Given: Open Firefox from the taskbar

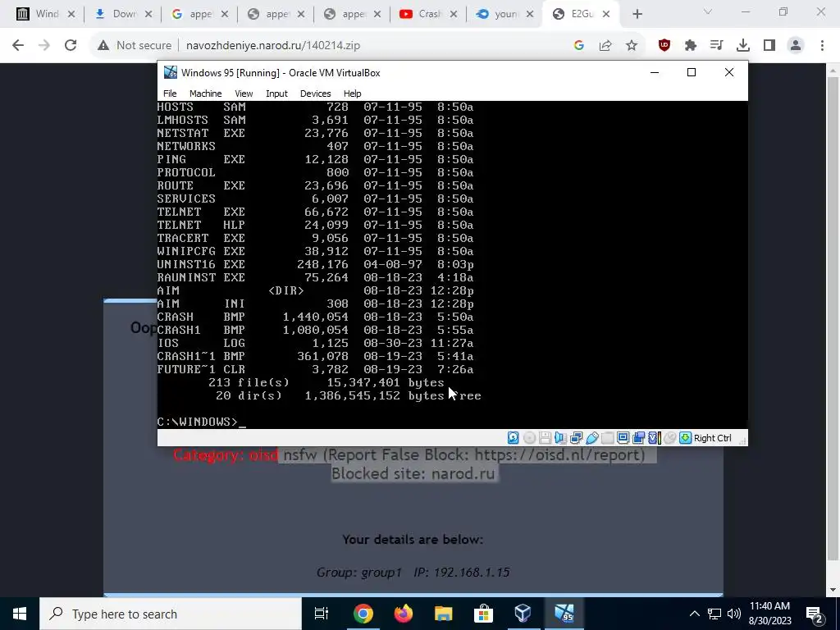Looking at the screenshot, I should coord(404,614).
